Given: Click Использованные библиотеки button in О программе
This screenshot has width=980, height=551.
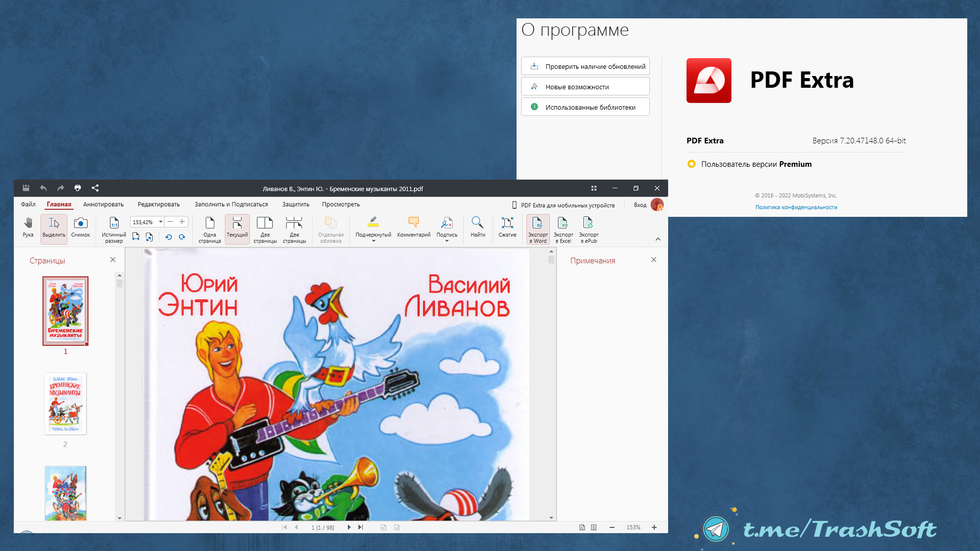Looking at the screenshot, I should [585, 107].
